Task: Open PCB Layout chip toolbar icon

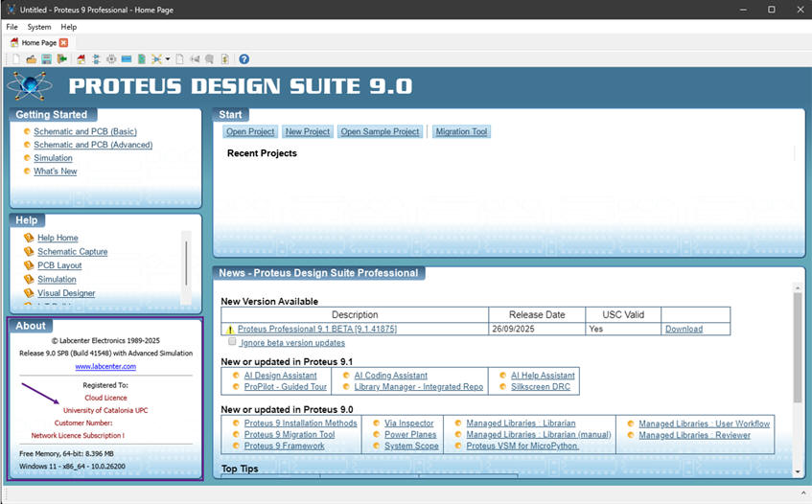Action: [x=111, y=59]
